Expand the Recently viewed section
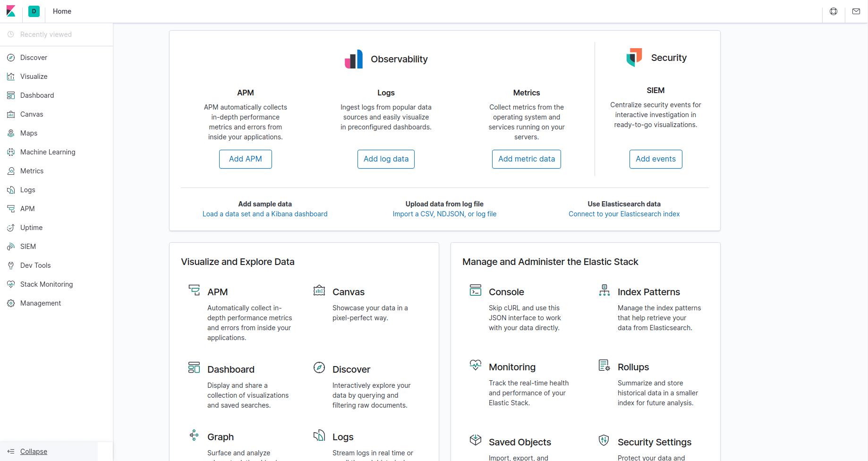The width and height of the screenshot is (868, 461). (46, 34)
